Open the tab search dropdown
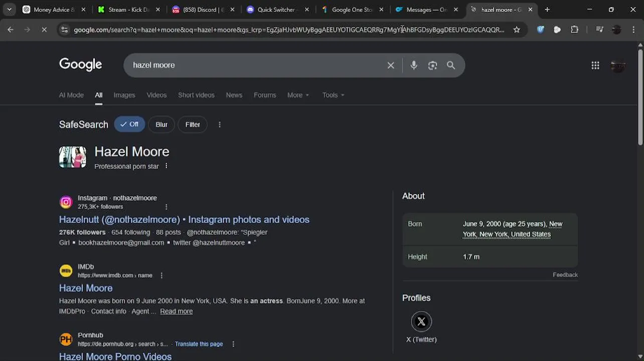 (x=9, y=10)
